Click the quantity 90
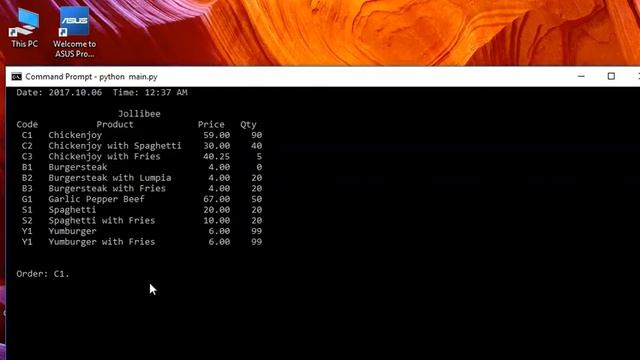Screen dimensions: 640x360 click(256, 135)
